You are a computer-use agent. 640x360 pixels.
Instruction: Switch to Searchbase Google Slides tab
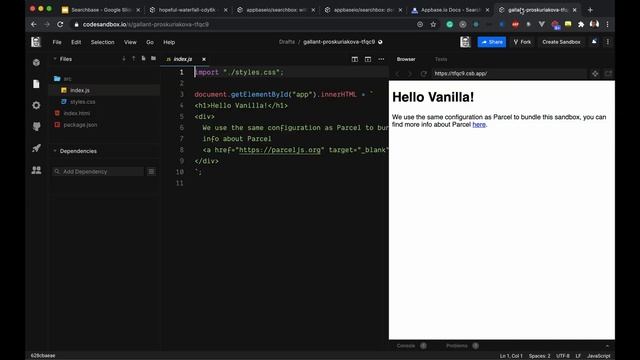[100, 10]
